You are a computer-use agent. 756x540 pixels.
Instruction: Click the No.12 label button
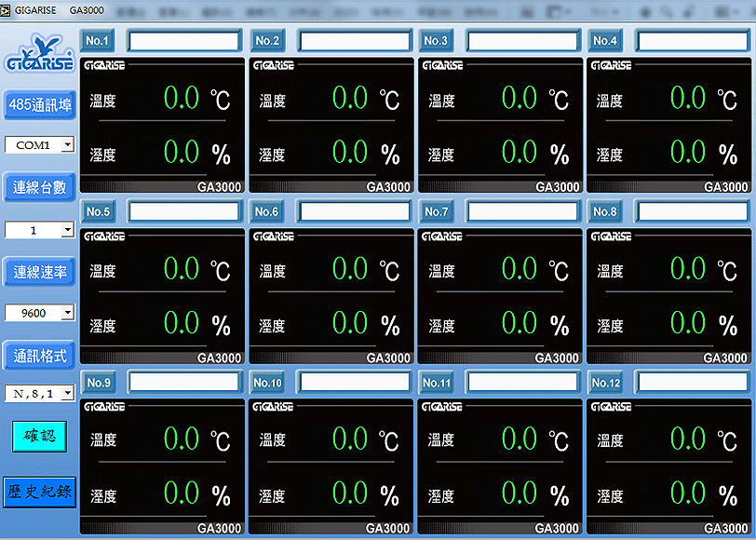[605, 383]
